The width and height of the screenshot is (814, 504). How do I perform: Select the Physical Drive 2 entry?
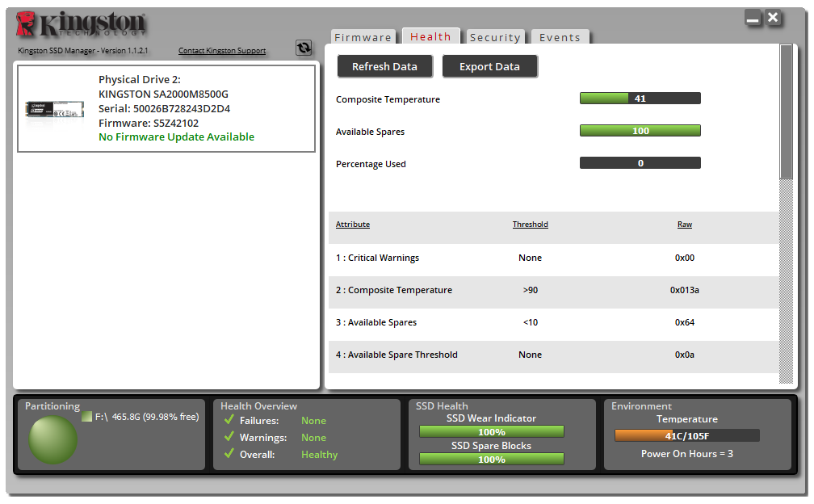point(166,108)
